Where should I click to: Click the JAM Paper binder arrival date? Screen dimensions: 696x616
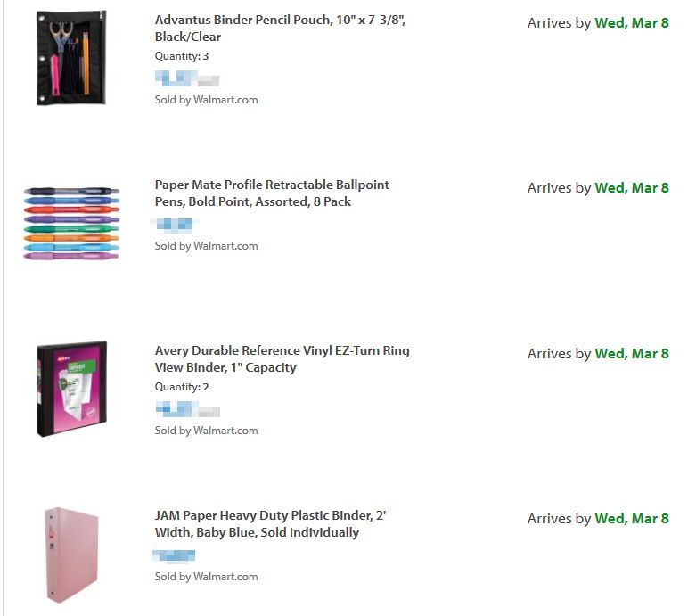pyautogui.click(x=598, y=519)
